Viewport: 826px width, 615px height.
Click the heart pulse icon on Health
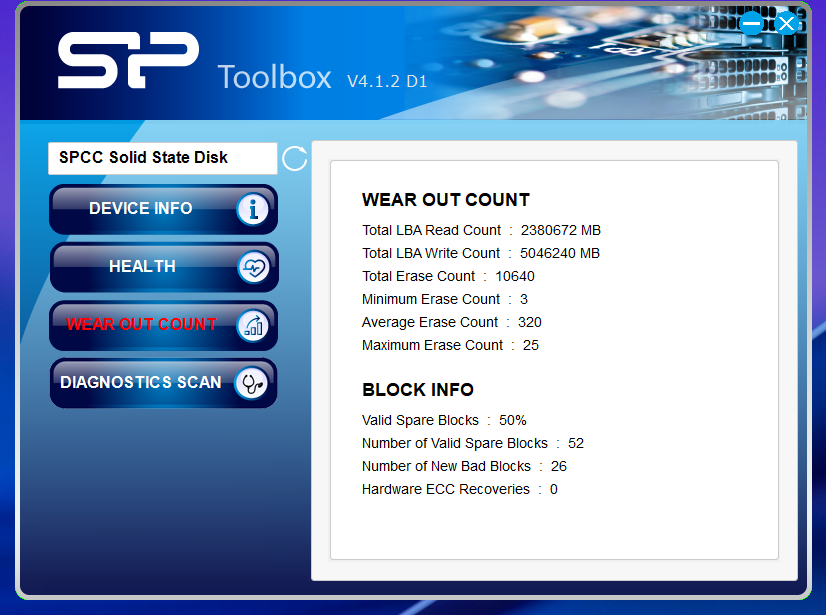[x=253, y=267]
